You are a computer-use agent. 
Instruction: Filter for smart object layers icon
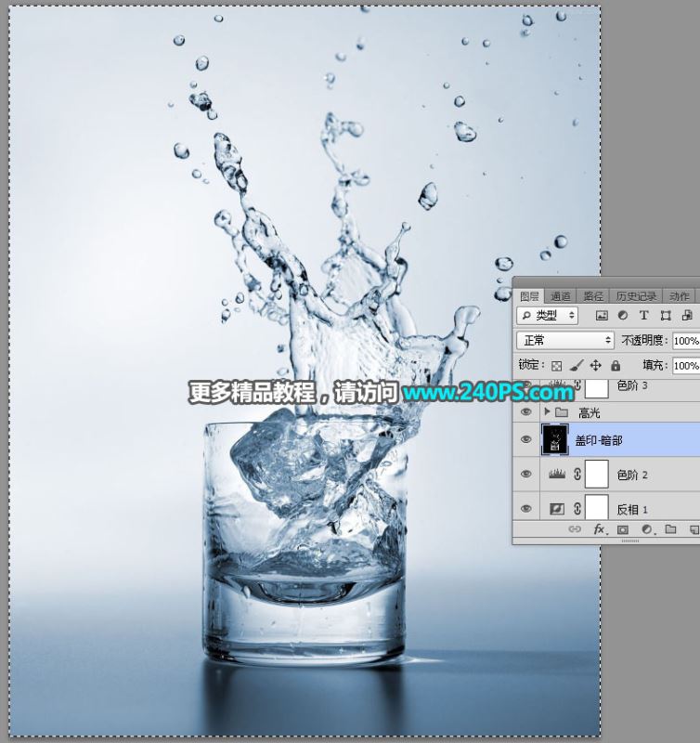click(687, 316)
